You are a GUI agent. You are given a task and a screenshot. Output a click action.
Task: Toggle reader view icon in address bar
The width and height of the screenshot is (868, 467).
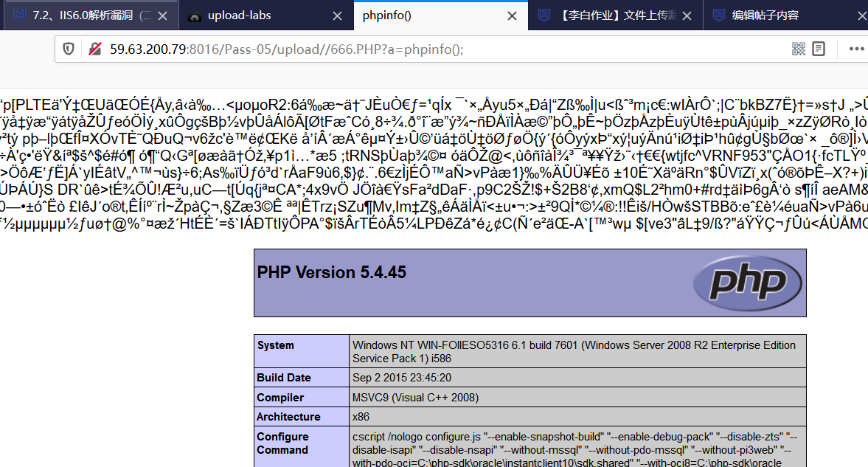(x=819, y=49)
